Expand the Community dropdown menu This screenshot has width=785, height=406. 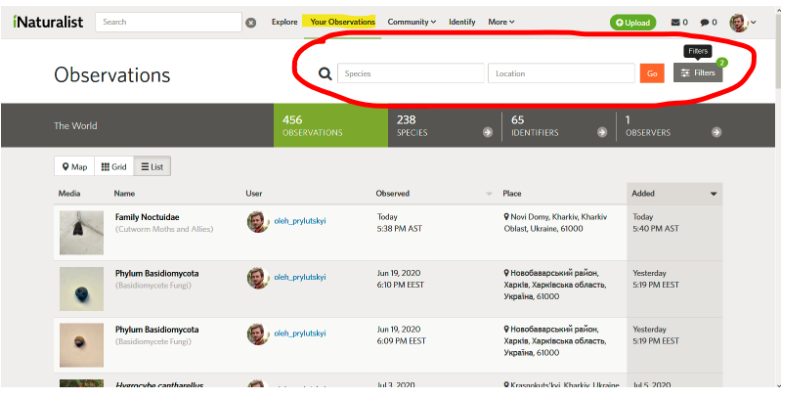tap(412, 22)
